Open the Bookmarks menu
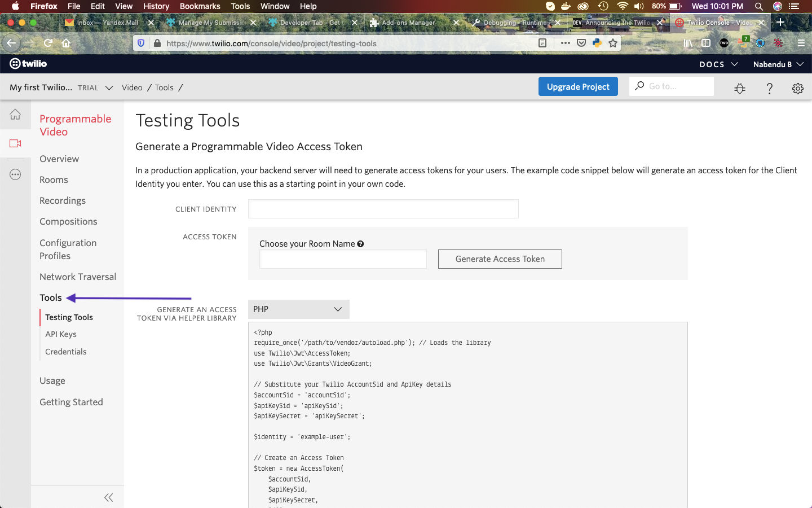Viewport: 812px width, 508px height. tap(200, 6)
